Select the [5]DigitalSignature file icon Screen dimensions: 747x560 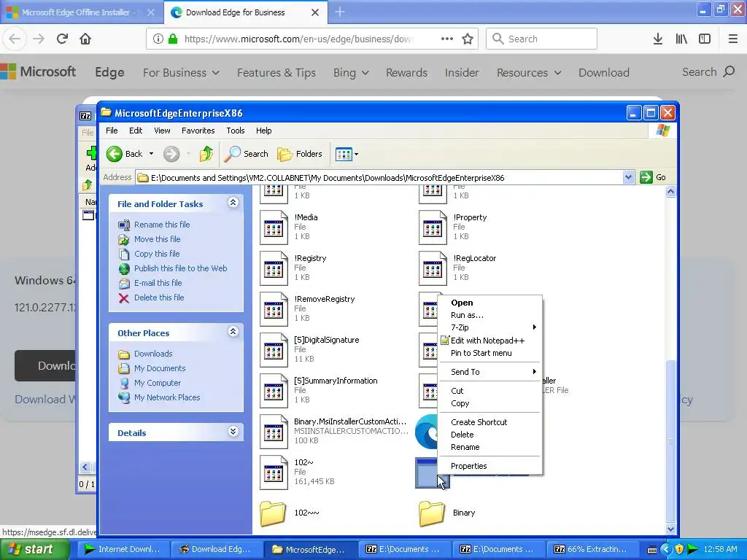point(274,350)
